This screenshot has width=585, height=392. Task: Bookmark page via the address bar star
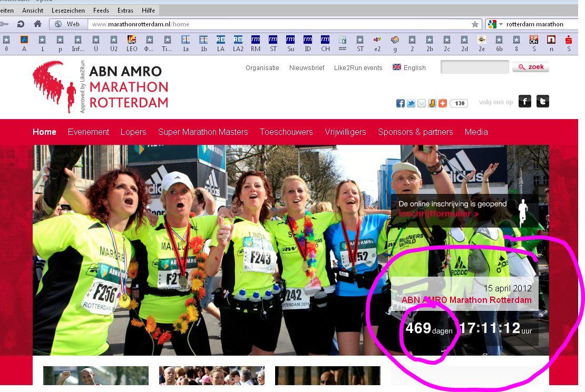[x=475, y=24]
